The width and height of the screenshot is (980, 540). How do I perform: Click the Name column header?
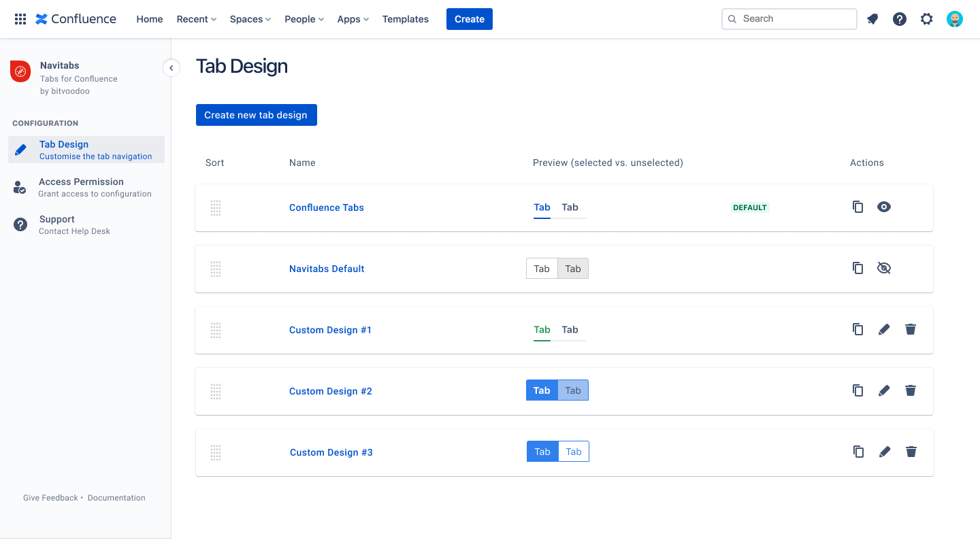(x=302, y=163)
